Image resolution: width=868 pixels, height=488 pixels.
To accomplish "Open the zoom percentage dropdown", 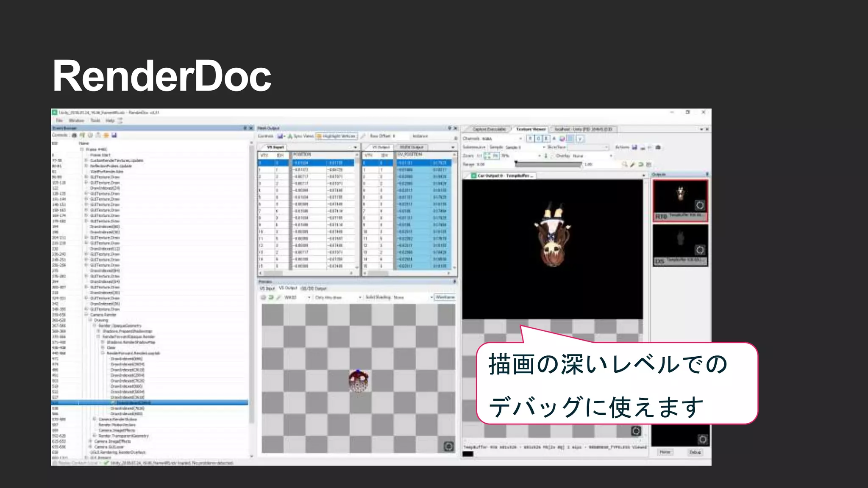I will 521,156.
